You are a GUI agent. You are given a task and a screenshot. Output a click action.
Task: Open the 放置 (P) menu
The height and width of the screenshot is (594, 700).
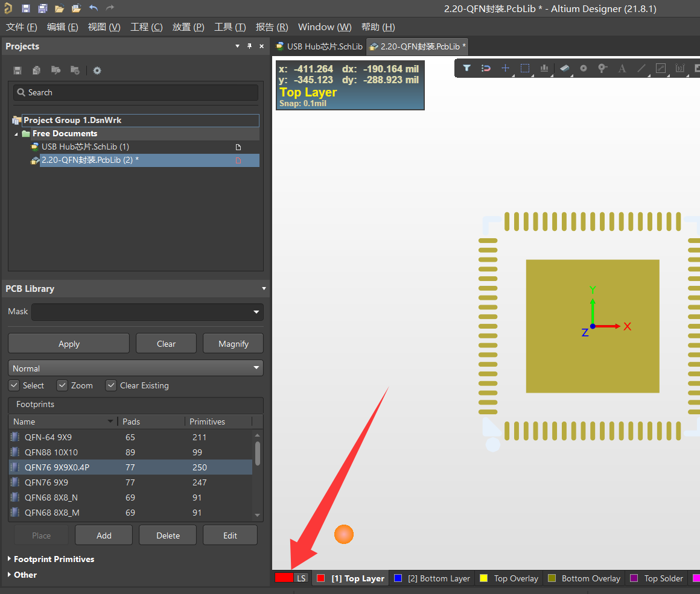(188, 27)
